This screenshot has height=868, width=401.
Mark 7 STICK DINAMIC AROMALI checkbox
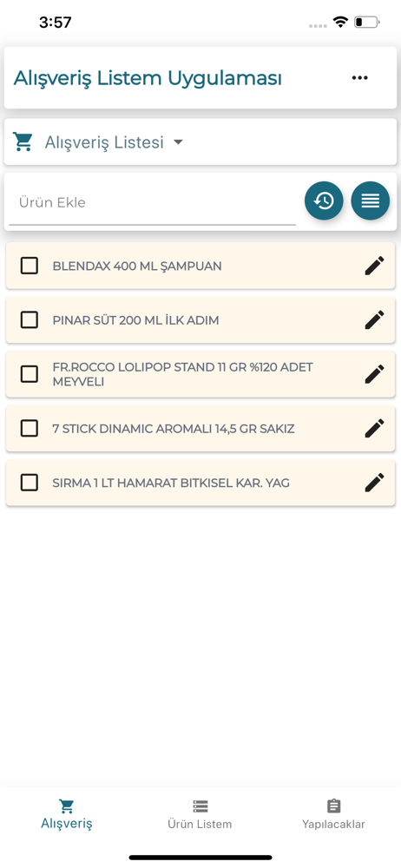coord(30,429)
